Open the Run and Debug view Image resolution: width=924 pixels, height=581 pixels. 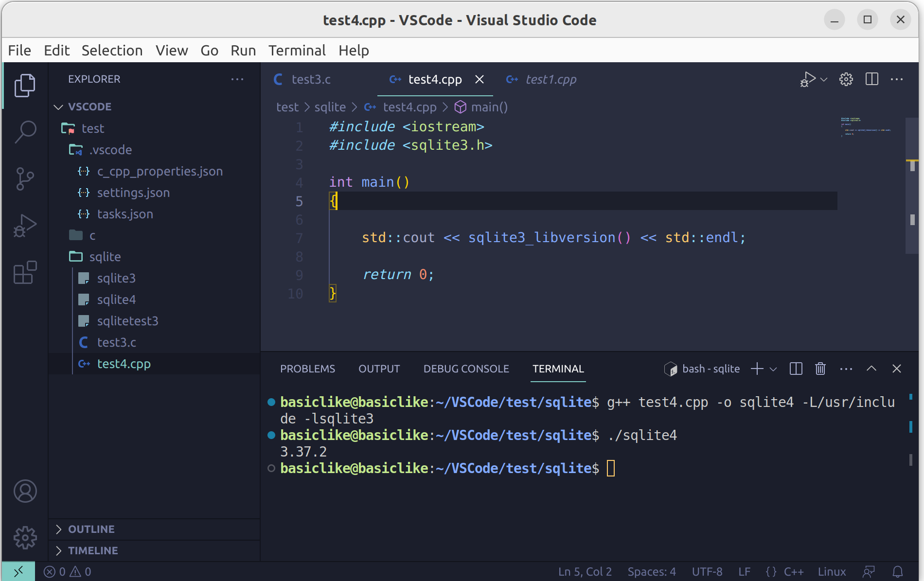click(25, 226)
